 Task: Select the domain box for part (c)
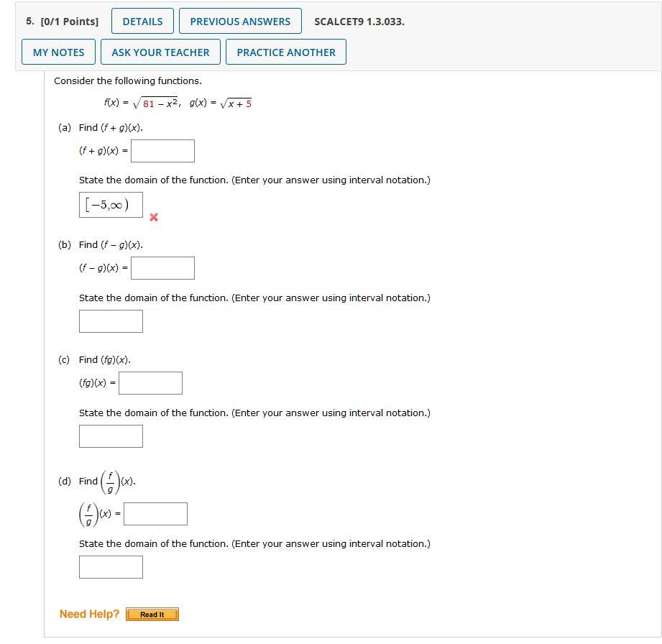pos(111,436)
